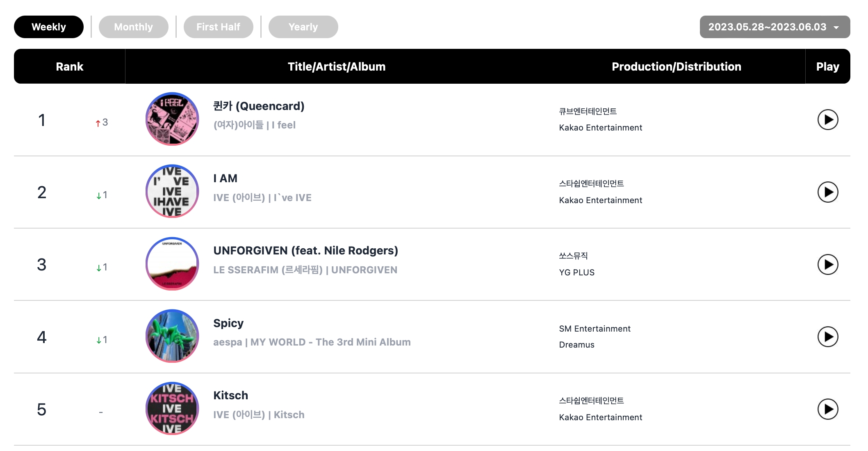Open the date range dropdown 2023.05.28~2023.06.03
This screenshot has width=868, height=451.
coord(775,27)
